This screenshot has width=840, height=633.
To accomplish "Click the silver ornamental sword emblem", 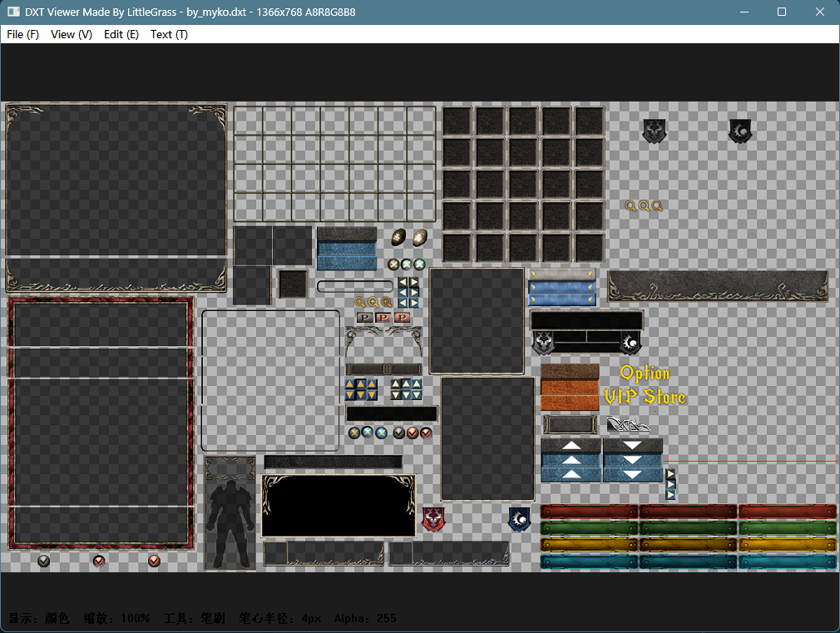I will click(x=628, y=424).
